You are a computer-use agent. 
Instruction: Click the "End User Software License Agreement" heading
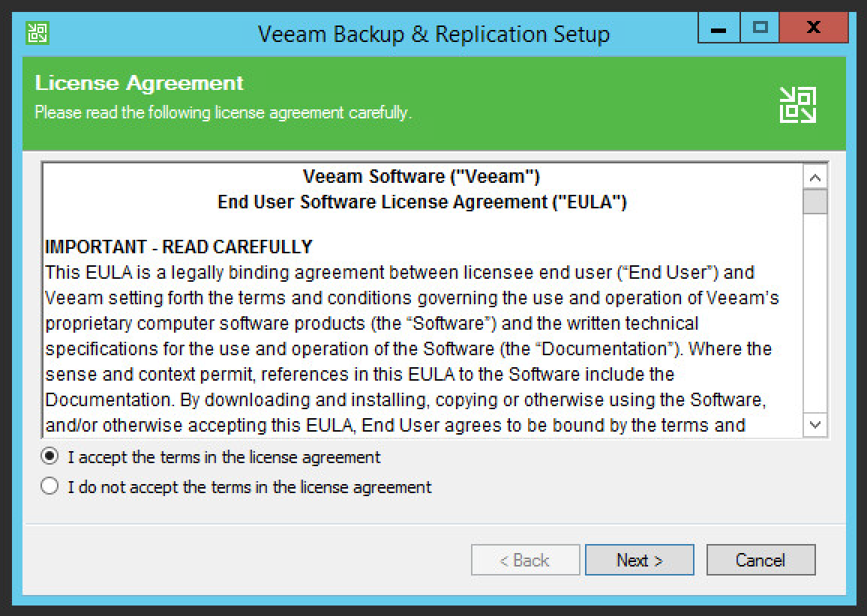(421, 202)
